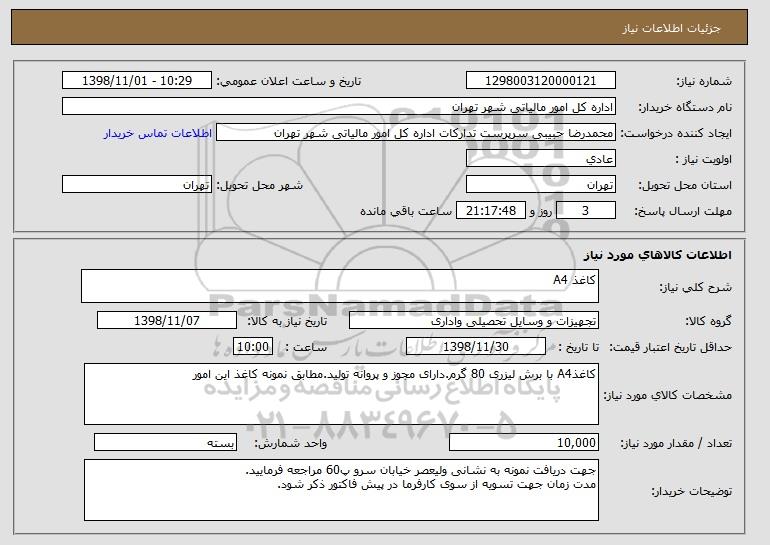770x545 pixels.
Task: Click the delivery province field تهران
Action: [x=541, y=185]
